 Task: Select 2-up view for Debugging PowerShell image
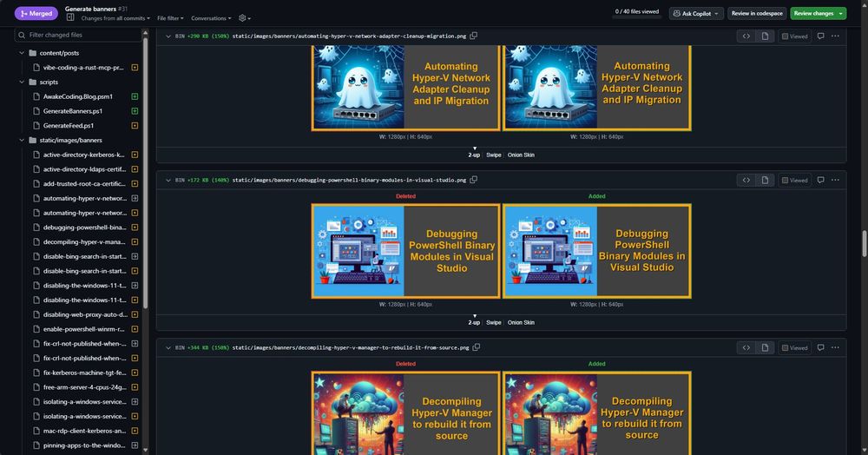click(x=474, y=323)
